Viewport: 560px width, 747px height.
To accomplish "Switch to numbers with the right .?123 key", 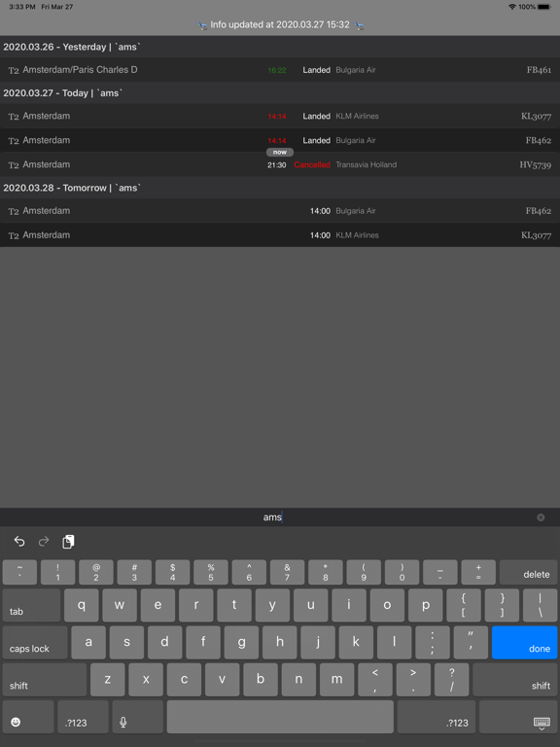I will tap(437, 717).
